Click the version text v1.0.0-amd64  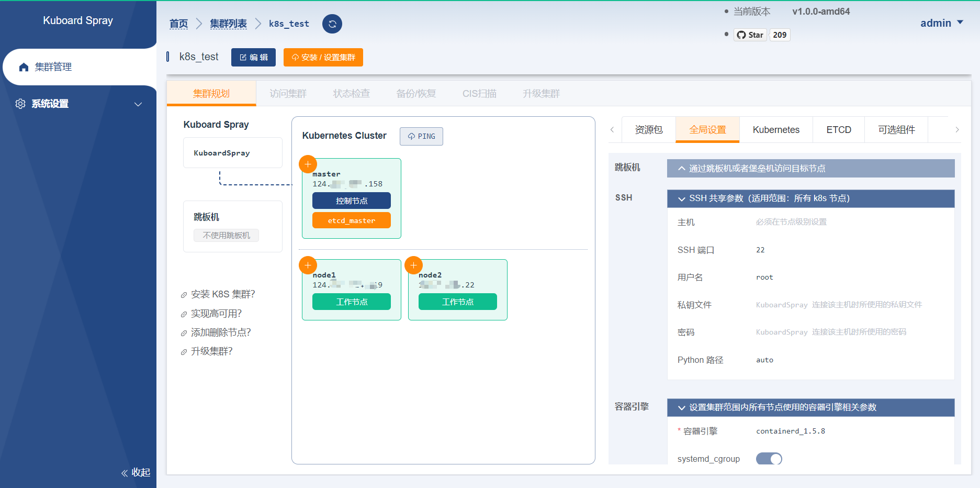click(821, 12)
